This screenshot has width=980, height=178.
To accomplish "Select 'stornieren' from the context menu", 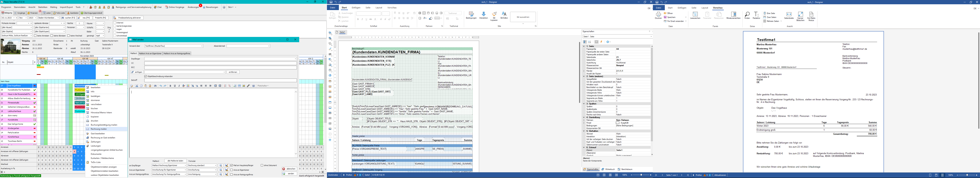I will click(x=95, y=100).
